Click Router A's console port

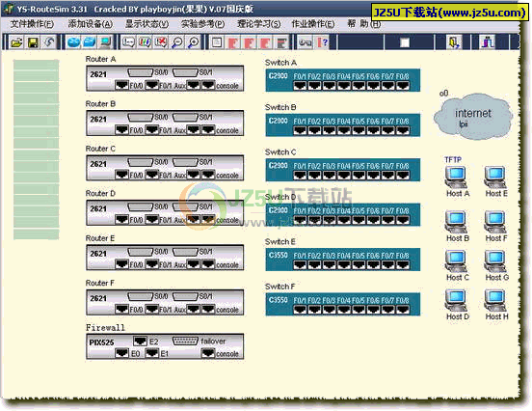(208, 85)
